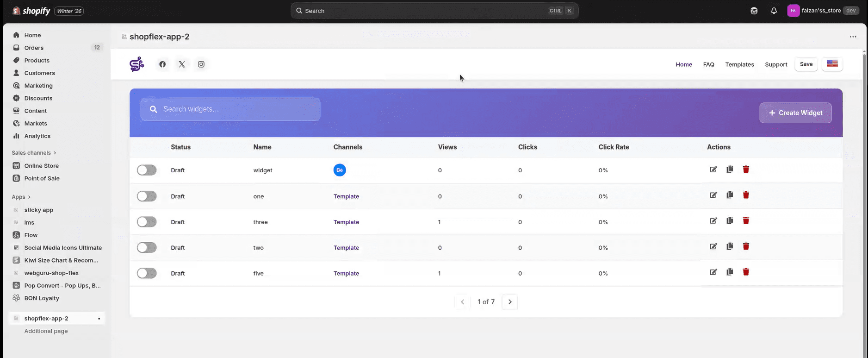Duplicate the 'one' widget via copy icon

730,195
